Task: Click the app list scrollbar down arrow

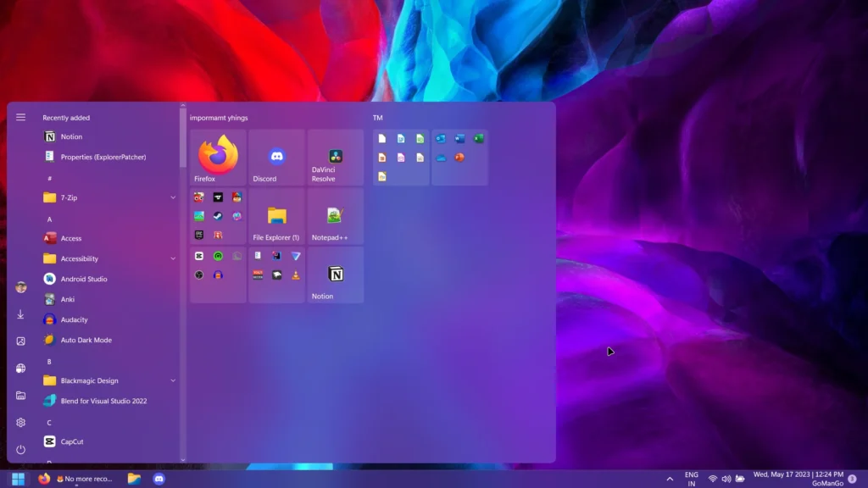Action: (183, 460)
